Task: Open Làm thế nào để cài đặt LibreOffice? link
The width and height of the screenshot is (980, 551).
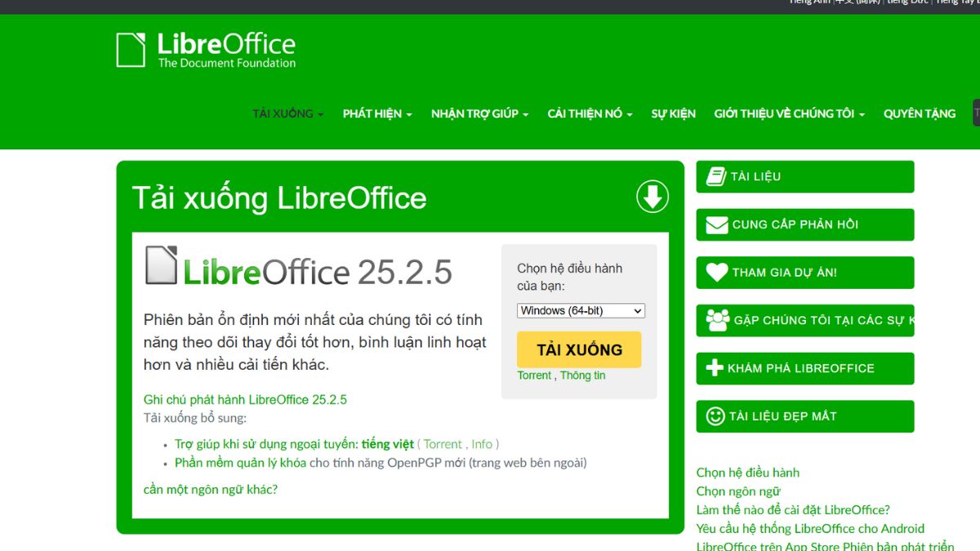Action: [x=793, y=510]
